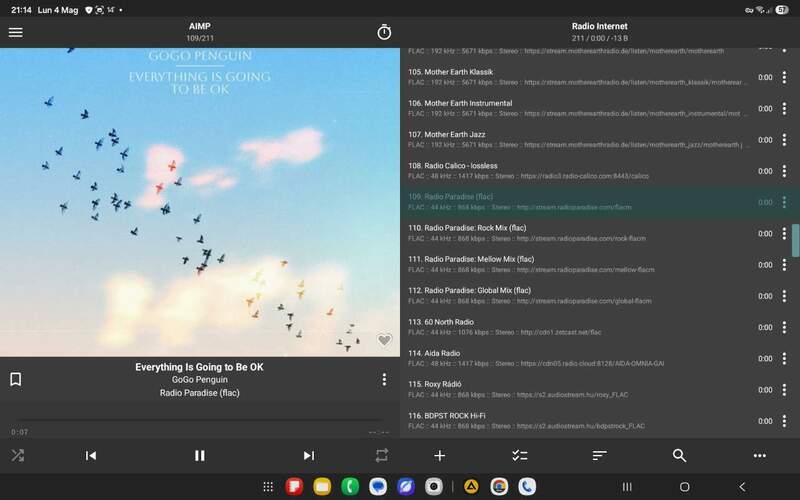
Task: Tap the GoGo Penguin artist name label
Action: pos(199,380)
